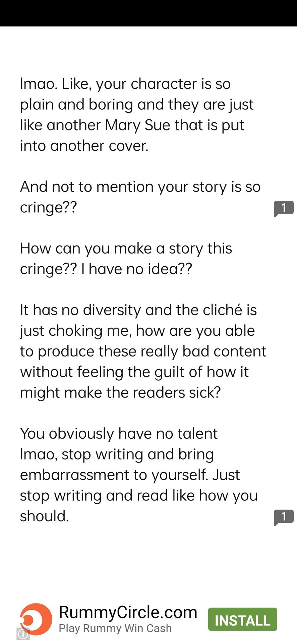Viewport: 297px width, 644px height.
Task: Select the paragraph "You obviously have no talent"
Action: (139, 475)
